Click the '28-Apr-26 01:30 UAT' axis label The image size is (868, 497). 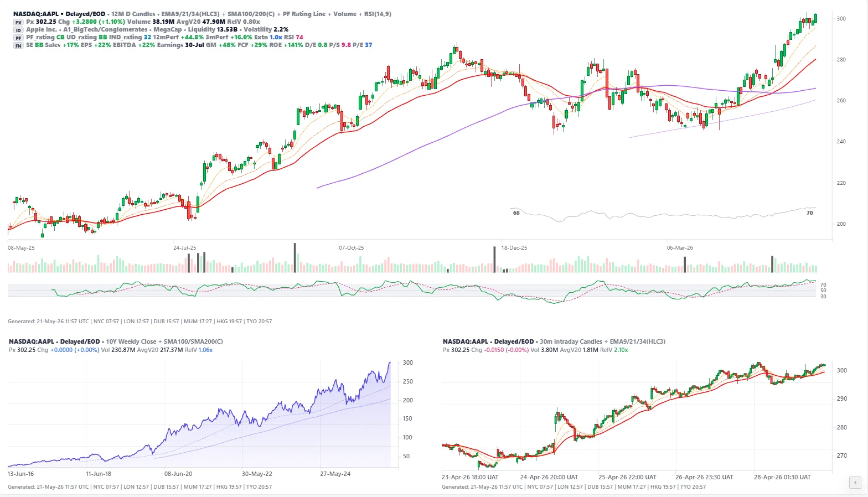[x=782, y=477]
